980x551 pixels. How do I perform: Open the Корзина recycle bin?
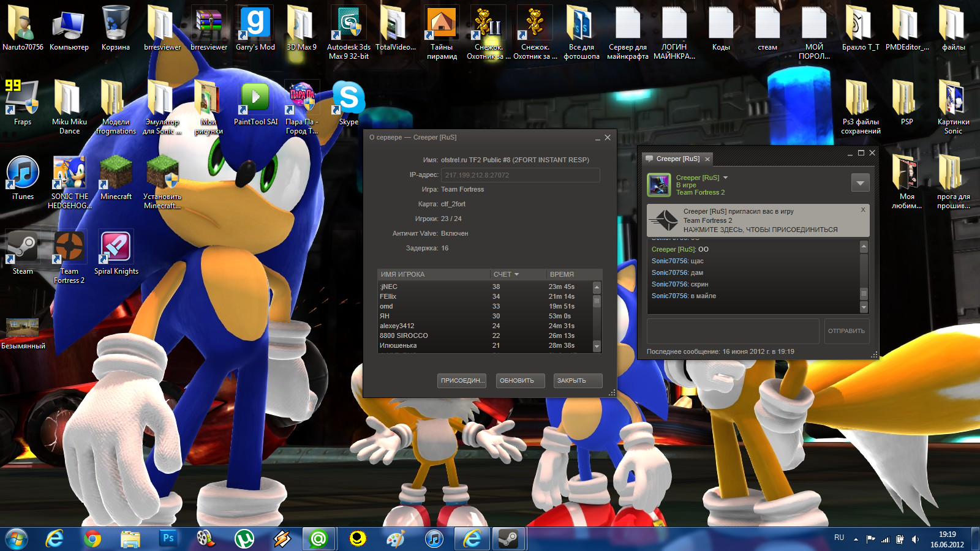pos(116,29)
